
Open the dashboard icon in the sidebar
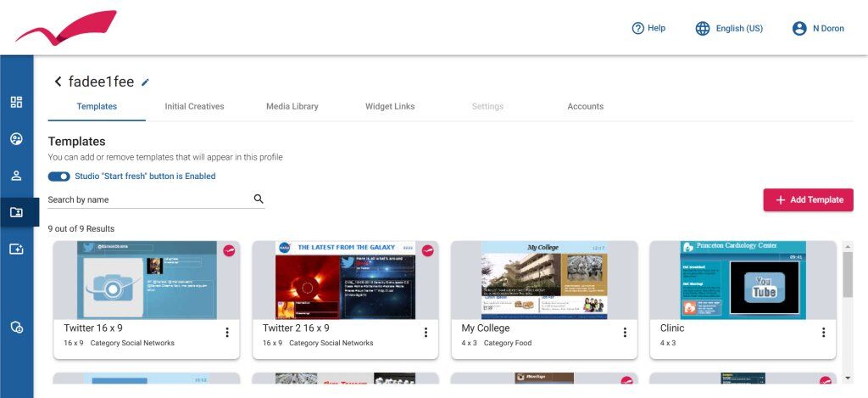[16, 103]
